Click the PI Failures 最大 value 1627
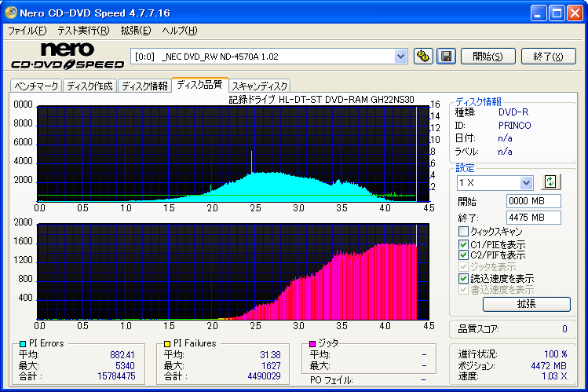Viewport: 588px width, 392px height. [271, 366]
